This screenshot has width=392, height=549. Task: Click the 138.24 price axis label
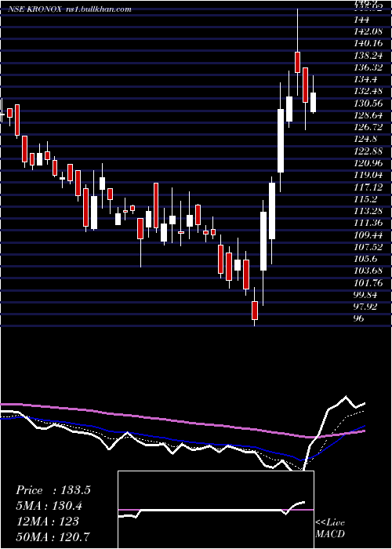pos(368,56)
